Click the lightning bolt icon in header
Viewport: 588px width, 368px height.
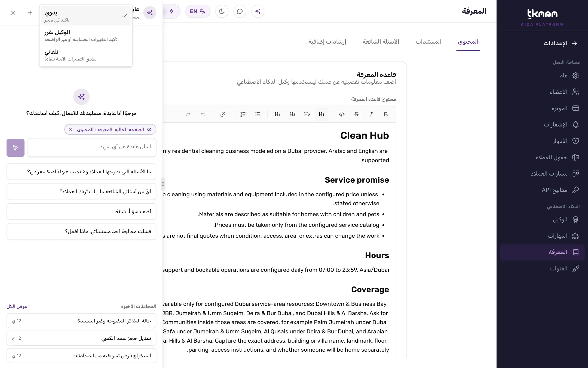[171, 11]
